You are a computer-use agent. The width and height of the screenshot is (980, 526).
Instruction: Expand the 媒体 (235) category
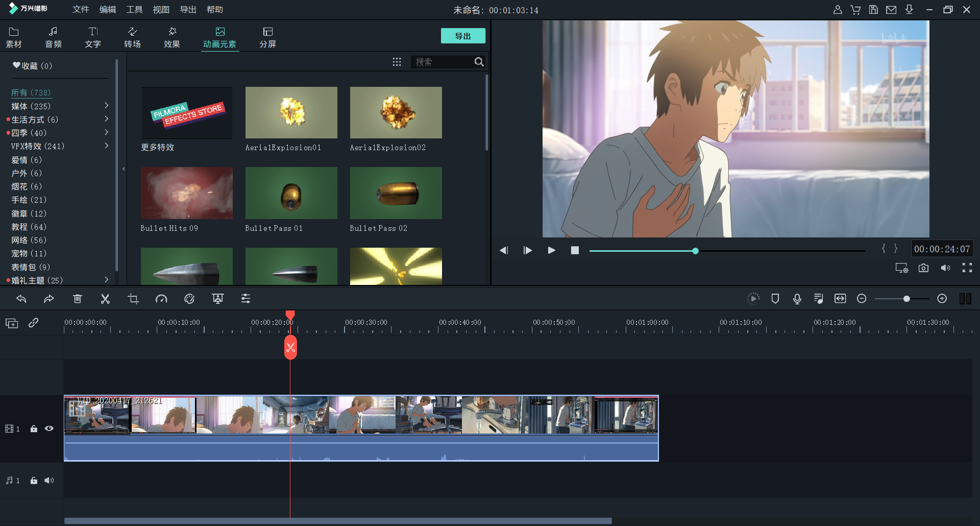[106, 106]
